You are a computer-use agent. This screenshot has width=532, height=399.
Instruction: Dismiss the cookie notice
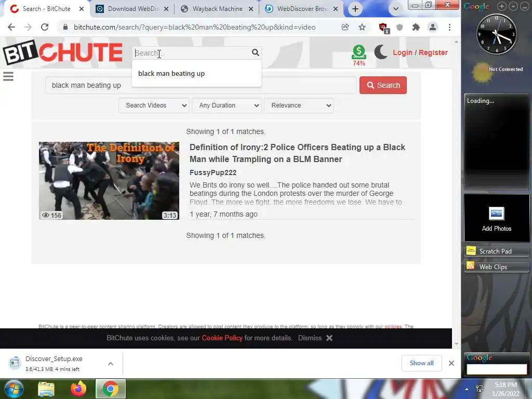[x=315, y=338]
